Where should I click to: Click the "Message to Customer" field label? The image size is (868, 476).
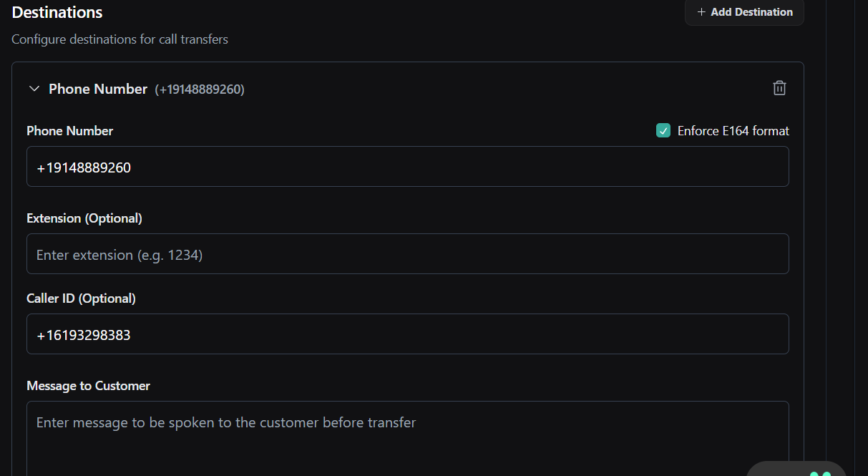coord(88,386)
